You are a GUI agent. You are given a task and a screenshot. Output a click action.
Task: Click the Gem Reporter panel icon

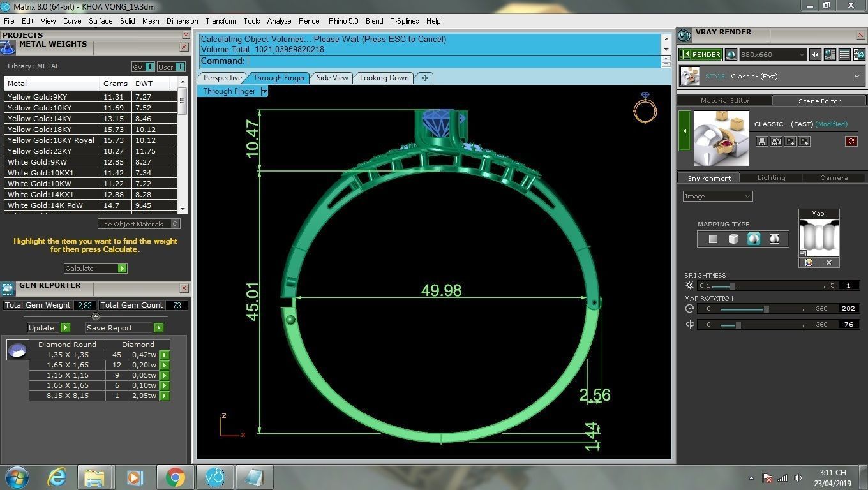8,289
